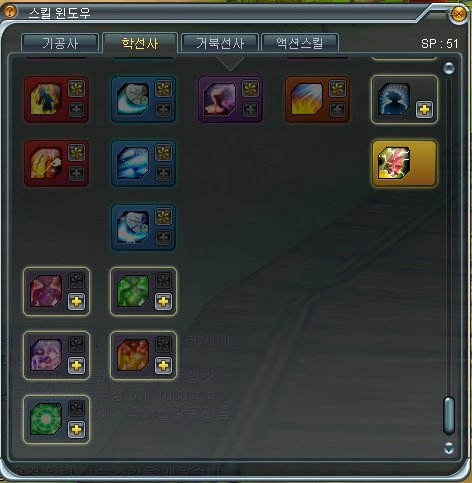Click the orange red gem passive skill icon
The width and height of the screenshot is (472, 483).
click(133, 355)
